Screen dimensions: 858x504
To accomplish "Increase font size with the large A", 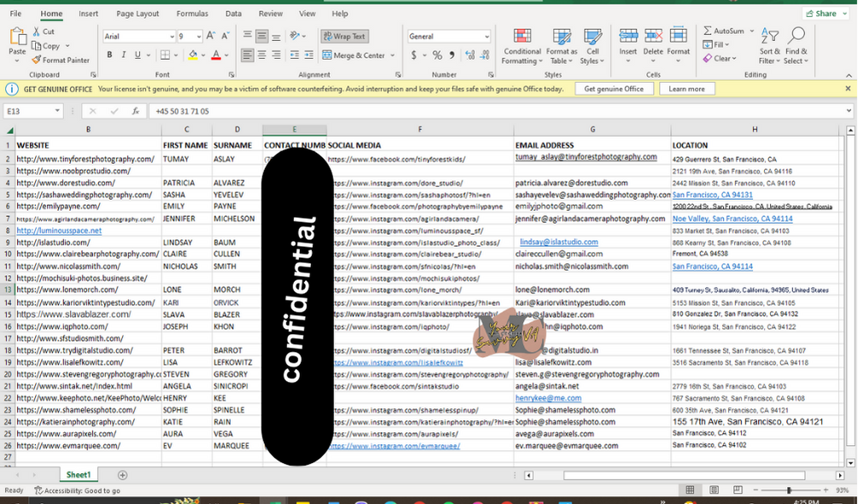I will (211, 36).
